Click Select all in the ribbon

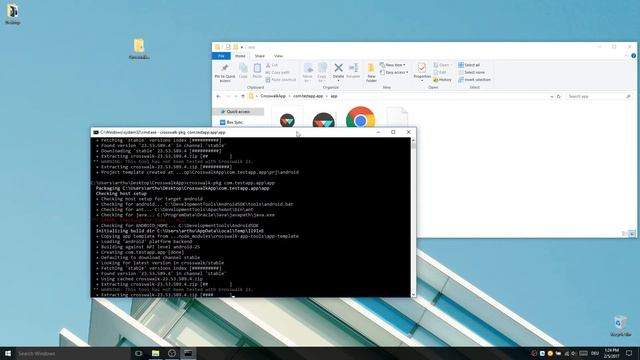[469, 65]
